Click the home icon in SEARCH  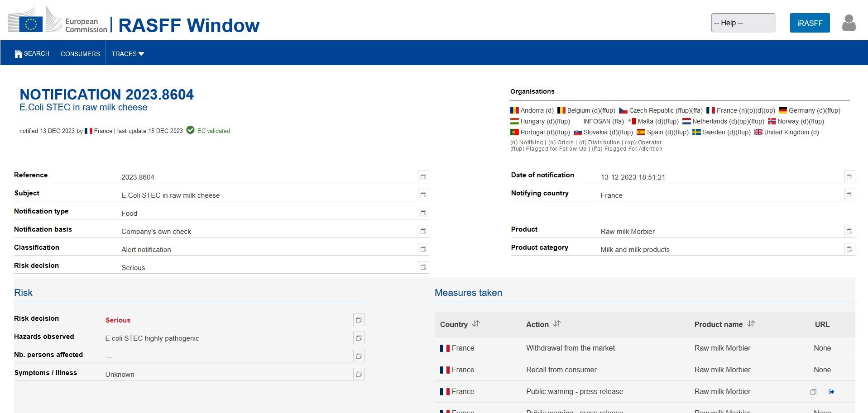[x=19, y=54]
